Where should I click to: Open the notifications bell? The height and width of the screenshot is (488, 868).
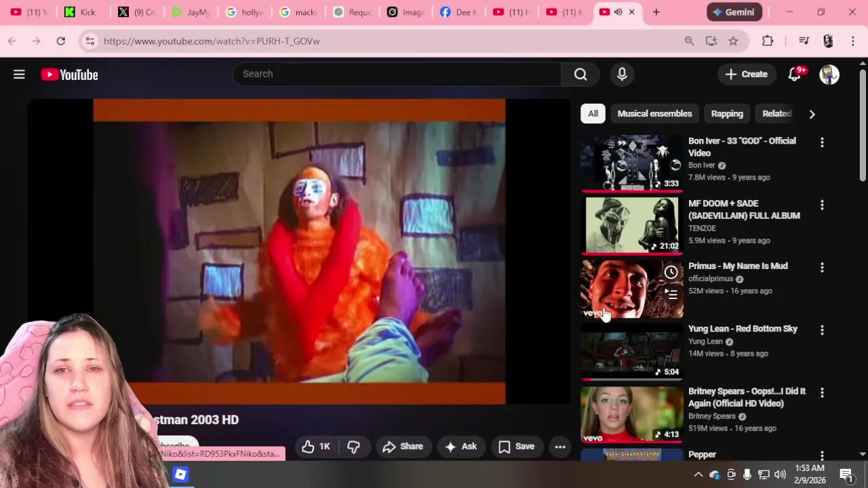tap(795, 75)
